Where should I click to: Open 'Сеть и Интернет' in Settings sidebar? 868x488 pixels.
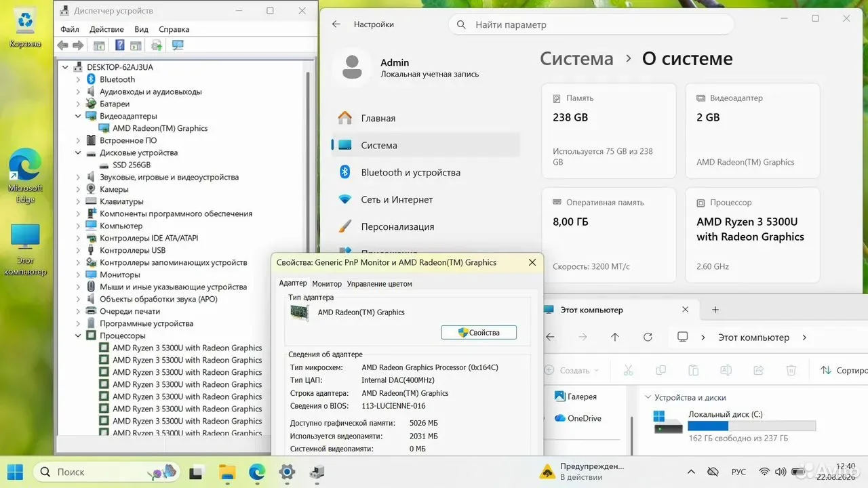click(x=425, y=199)
